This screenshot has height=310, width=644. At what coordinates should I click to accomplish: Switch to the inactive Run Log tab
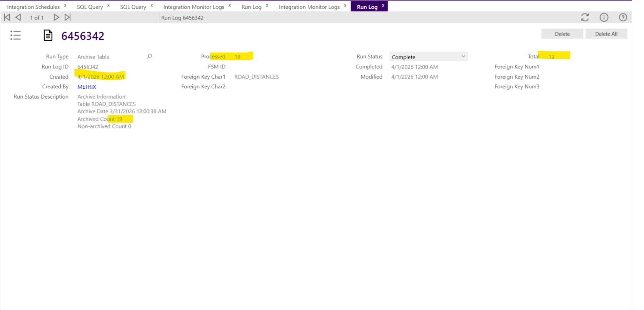(252, 7)
